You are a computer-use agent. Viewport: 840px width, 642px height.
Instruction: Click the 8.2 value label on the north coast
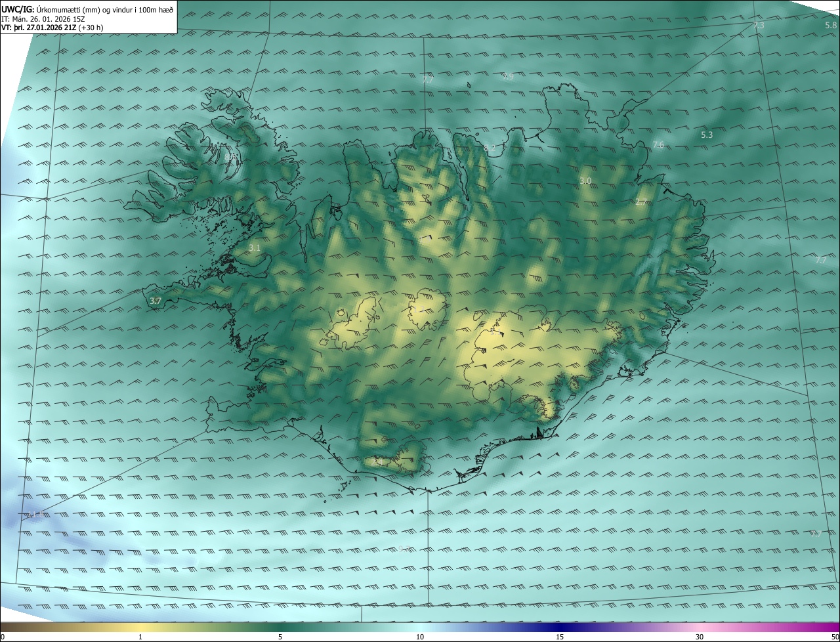[x=490, y=148]
